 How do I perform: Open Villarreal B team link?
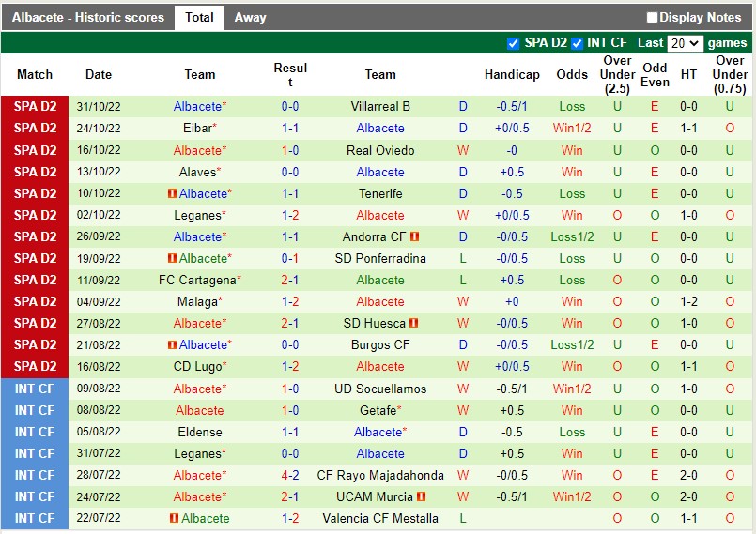(x=380, y=106)
